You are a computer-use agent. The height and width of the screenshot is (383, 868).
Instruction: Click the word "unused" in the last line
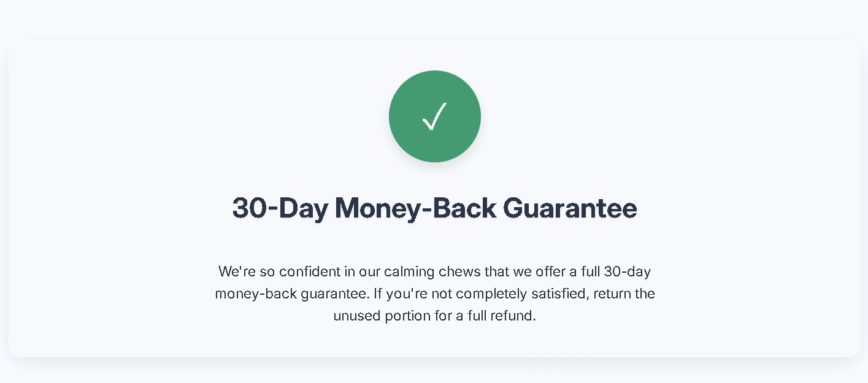(x=356, y=316)
